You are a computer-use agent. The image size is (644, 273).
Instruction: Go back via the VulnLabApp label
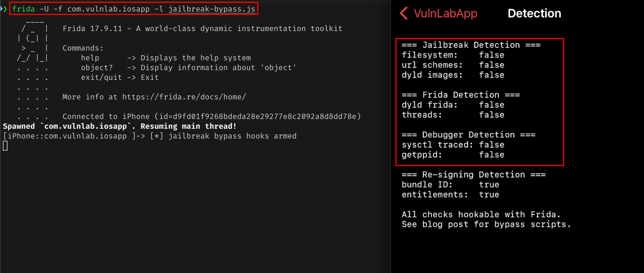pos(445,14)
